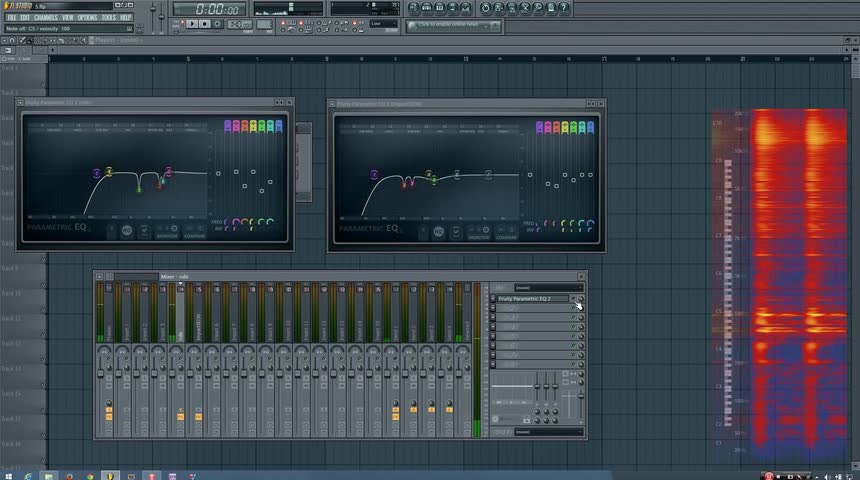Click the HQ button in left Parametric EQ
The width and height of the screenshot is (860, 480).
tap(127, 231)
